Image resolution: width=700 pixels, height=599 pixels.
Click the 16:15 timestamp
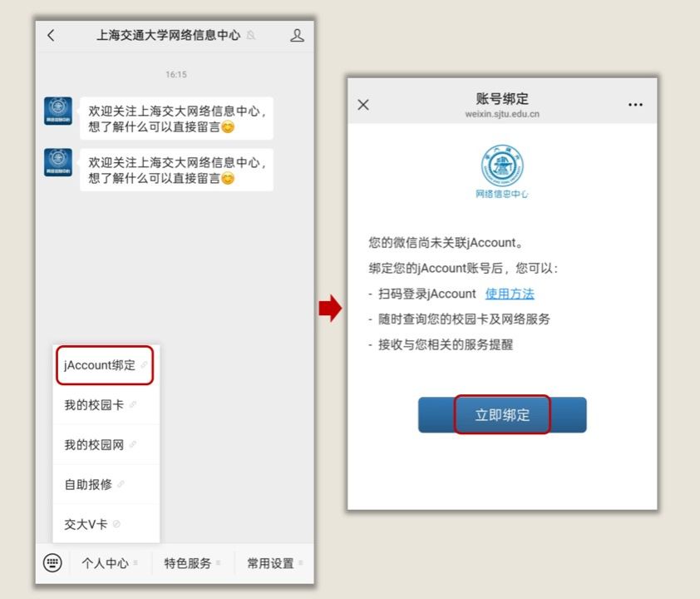[x=176, y=74]
